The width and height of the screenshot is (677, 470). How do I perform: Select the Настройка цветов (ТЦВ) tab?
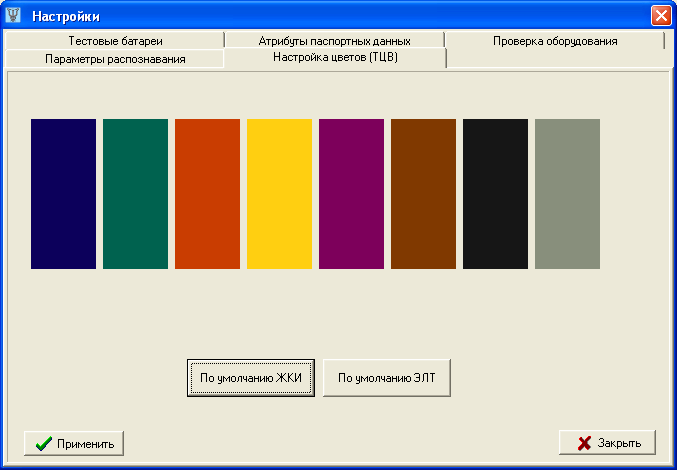[335, 57]
